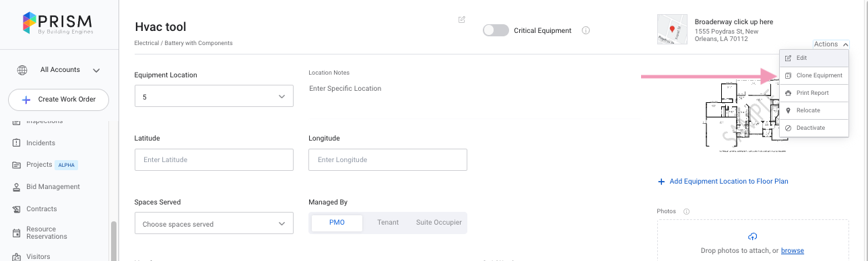Click the Photos info icon
The width and height of the screenshot is (868, 261).
[x=686, y=211]
